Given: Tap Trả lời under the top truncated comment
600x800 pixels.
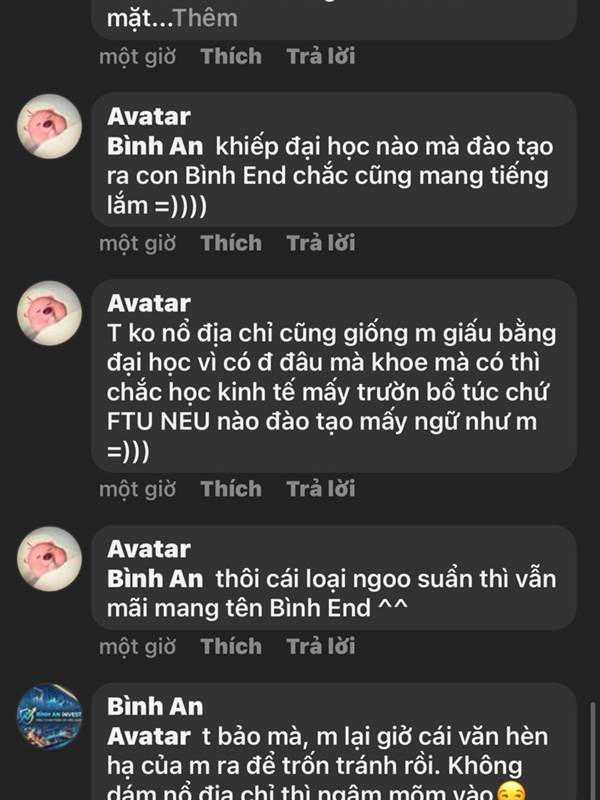Looking at the screenshot, I should click(320, 56).
